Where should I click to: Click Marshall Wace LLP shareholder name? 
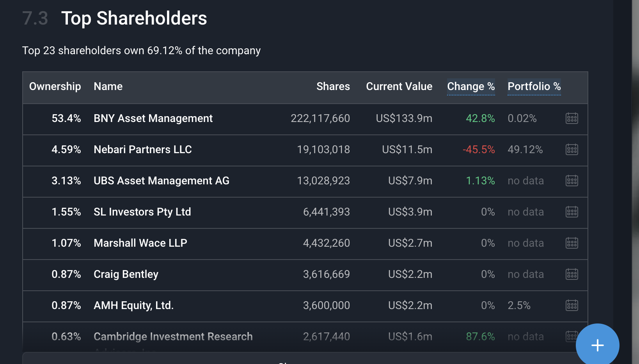(x=140, y=243)
